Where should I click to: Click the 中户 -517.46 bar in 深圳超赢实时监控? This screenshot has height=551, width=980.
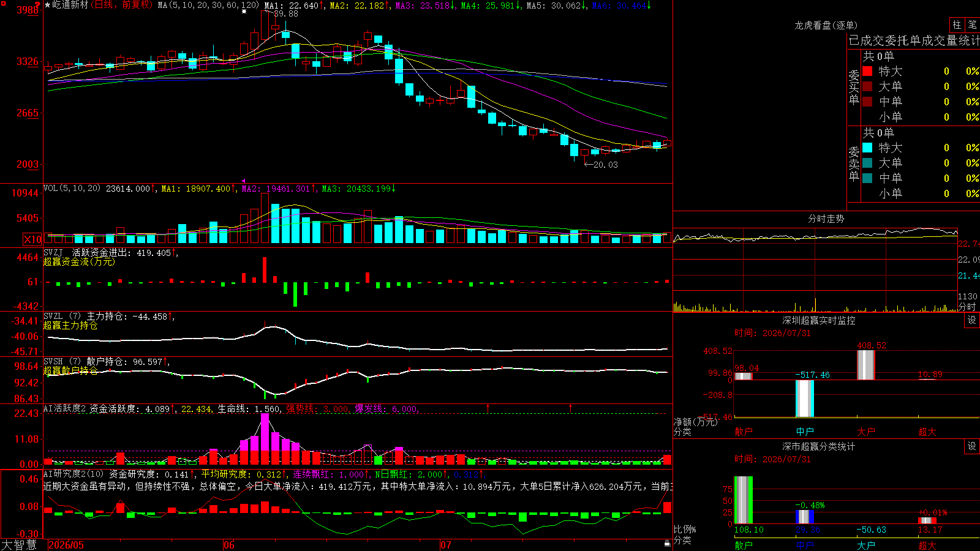pyautogui.click(x=805, y=399)
